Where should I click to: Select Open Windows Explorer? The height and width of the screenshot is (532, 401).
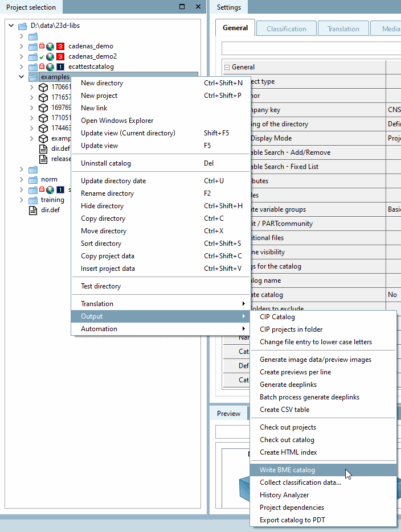(x=160, y=121)
